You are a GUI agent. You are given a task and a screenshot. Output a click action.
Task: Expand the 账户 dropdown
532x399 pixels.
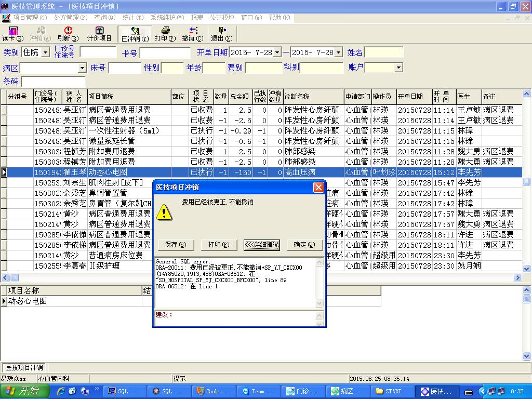point(399,68)
